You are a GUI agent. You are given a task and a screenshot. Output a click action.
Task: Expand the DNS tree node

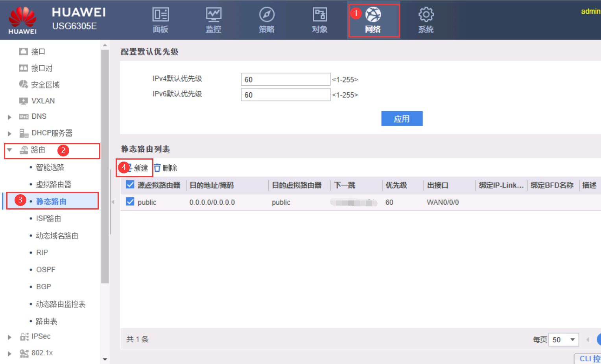point(9,117)
